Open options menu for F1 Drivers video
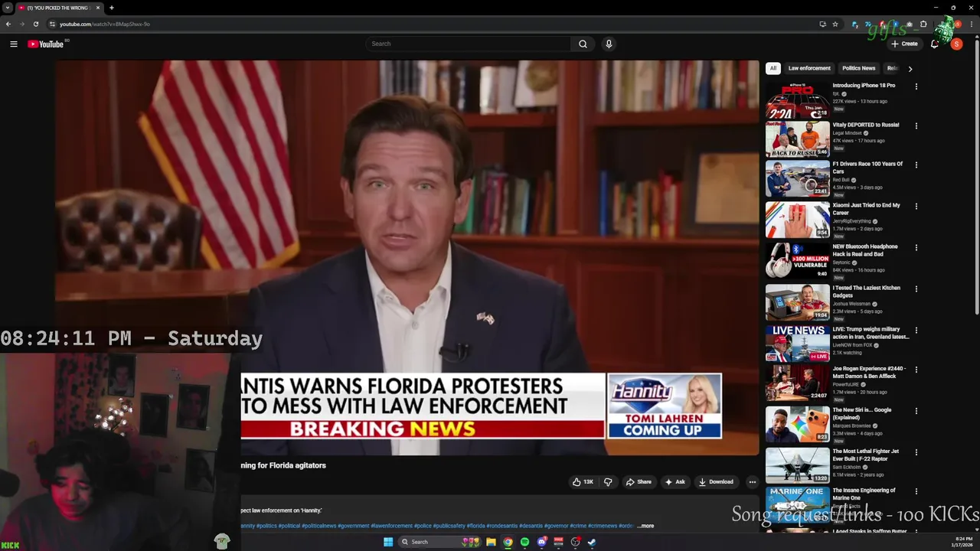Viewport: 980px width, 551px height. pos(916,165)
